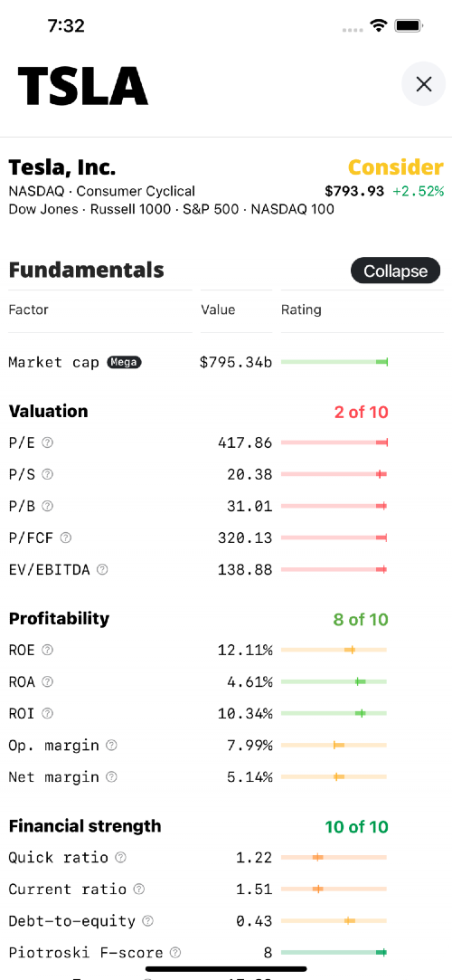The width and height of the screenshot is (452, 980).
Task: Open the Op. margin help icon
Action: (111, 745)
